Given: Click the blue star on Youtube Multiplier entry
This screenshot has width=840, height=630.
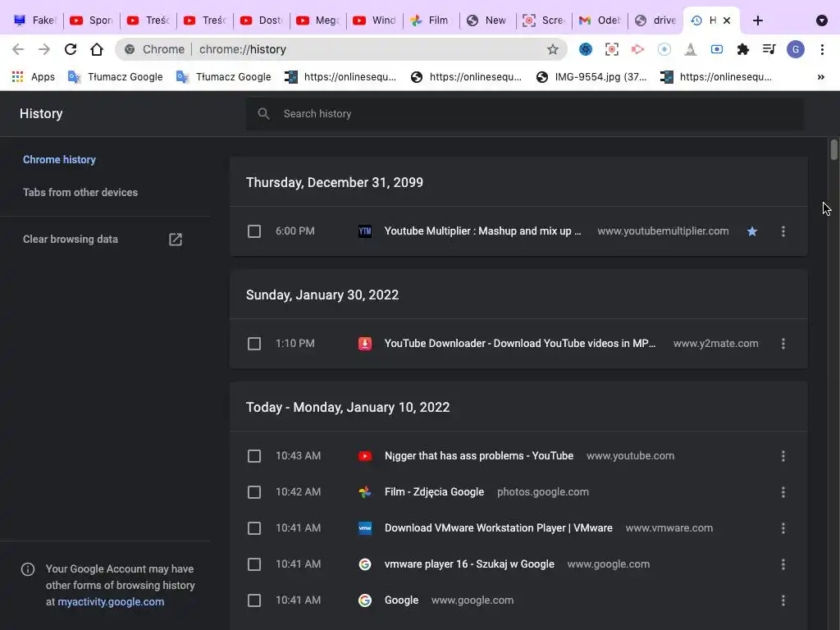Looking at the screenshot, I should [x=752, y=231].
